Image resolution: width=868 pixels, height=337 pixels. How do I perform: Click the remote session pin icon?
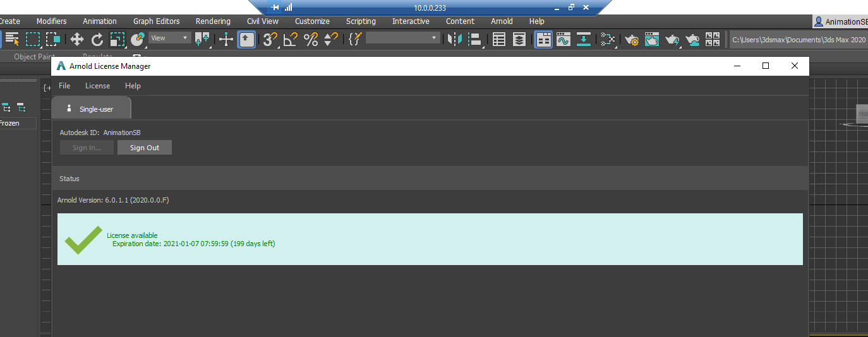tap(275, 8)
